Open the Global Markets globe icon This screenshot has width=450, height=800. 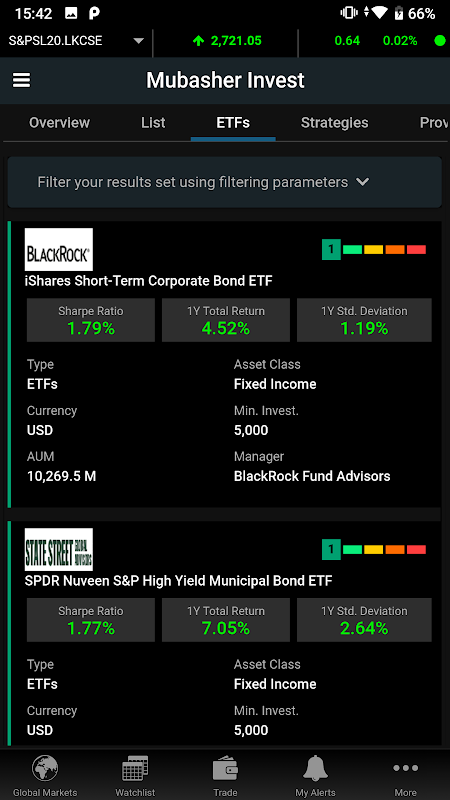[x=45, y=768]
